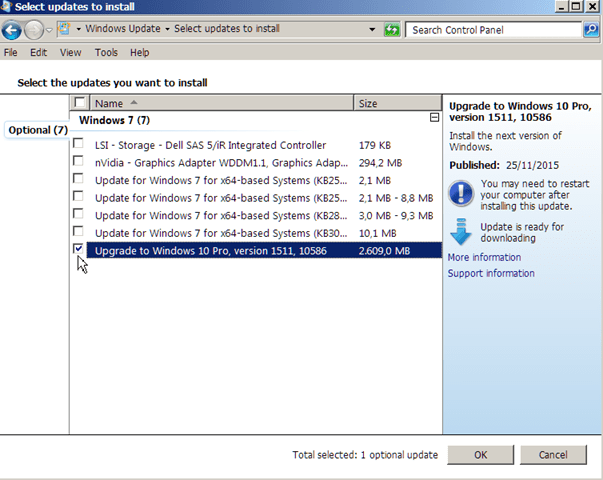
Task: Open the View menu
Action: (x=70, y=52)
